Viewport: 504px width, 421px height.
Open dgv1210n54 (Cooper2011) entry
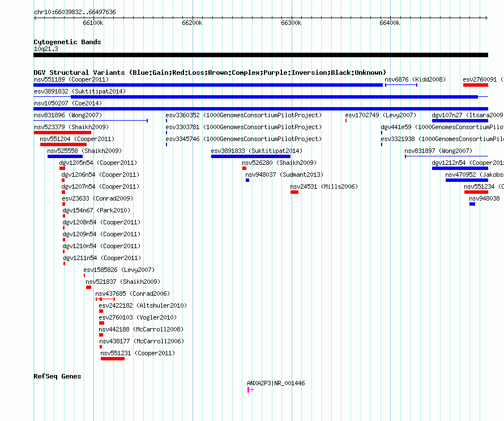pos(101,246)
